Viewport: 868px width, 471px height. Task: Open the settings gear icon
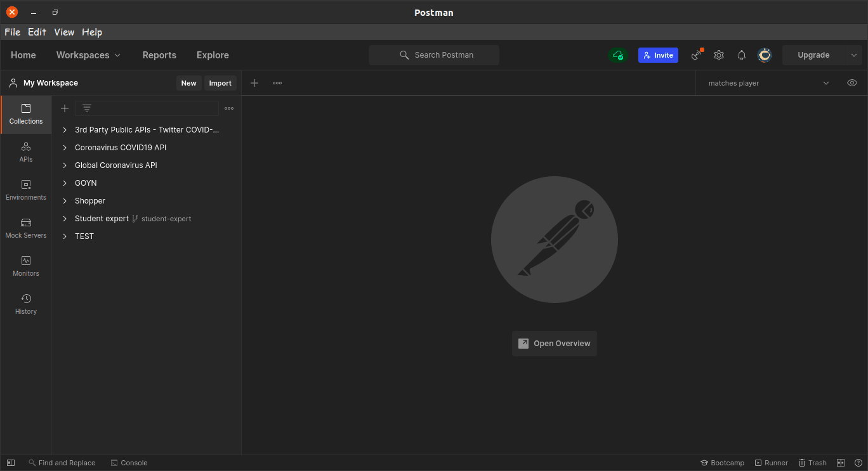[x=719, y=55]
